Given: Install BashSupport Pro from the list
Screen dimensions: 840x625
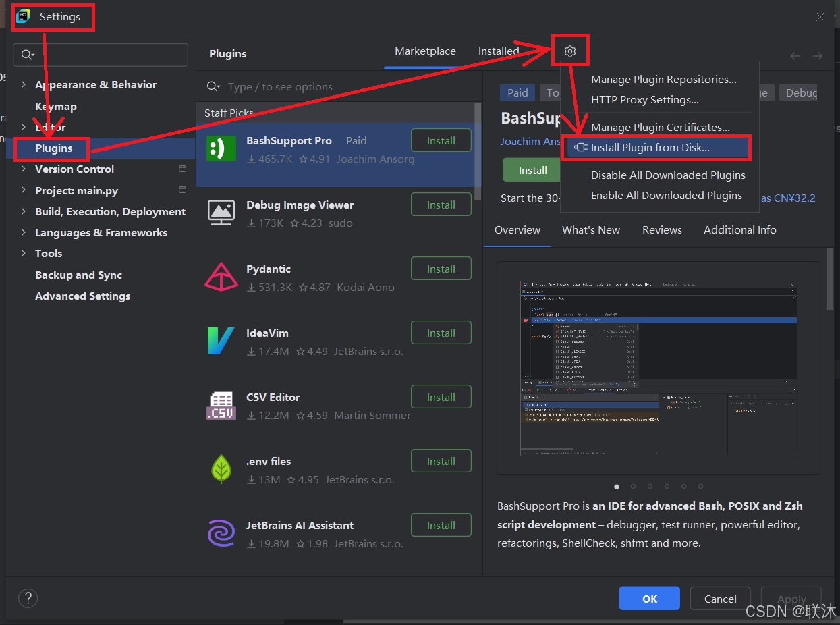Looking at the screenshot, I should coord(441,141).
